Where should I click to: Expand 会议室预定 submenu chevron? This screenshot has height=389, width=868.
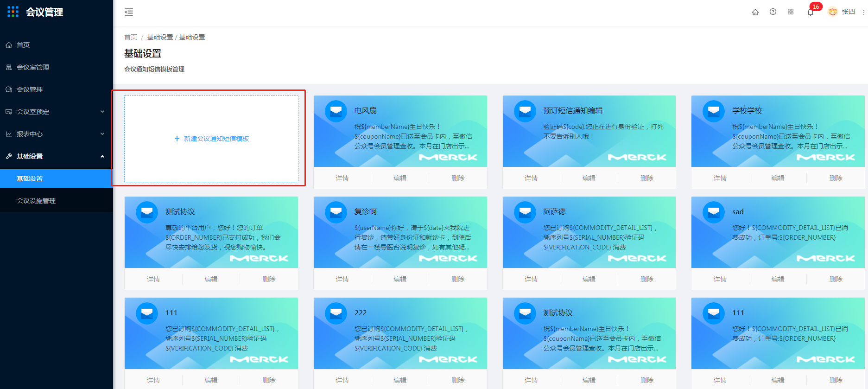pos(102,112)
